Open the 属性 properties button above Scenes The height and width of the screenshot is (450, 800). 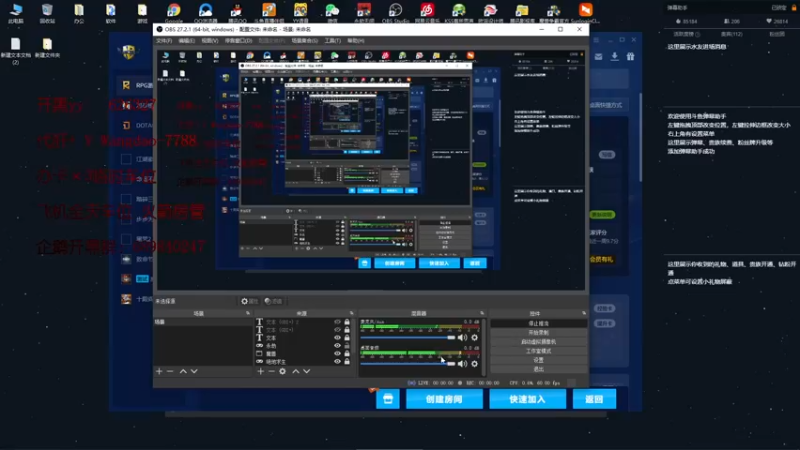(249, 301)
